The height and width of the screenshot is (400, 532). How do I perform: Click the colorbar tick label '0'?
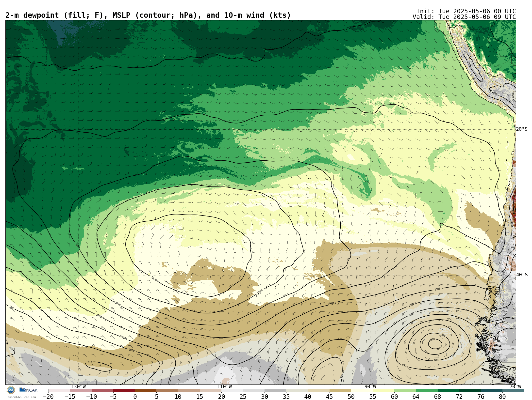click(135, 397)
